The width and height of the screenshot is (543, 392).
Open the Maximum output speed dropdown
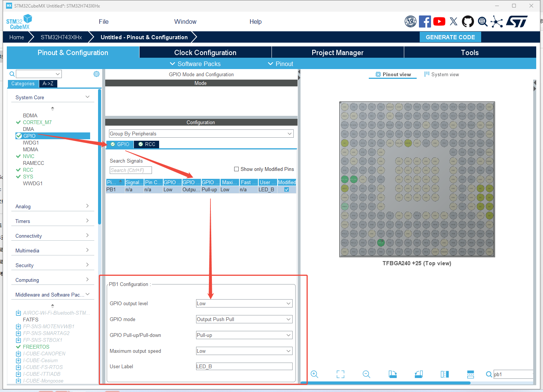244,351
